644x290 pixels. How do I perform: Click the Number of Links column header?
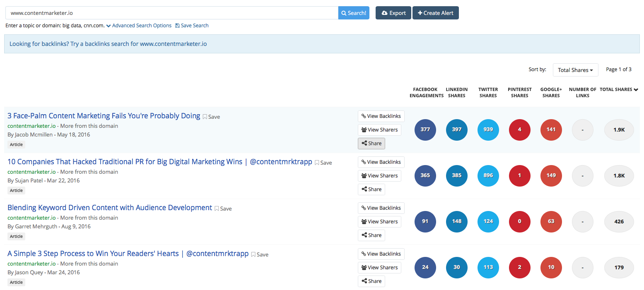[583, 92]
